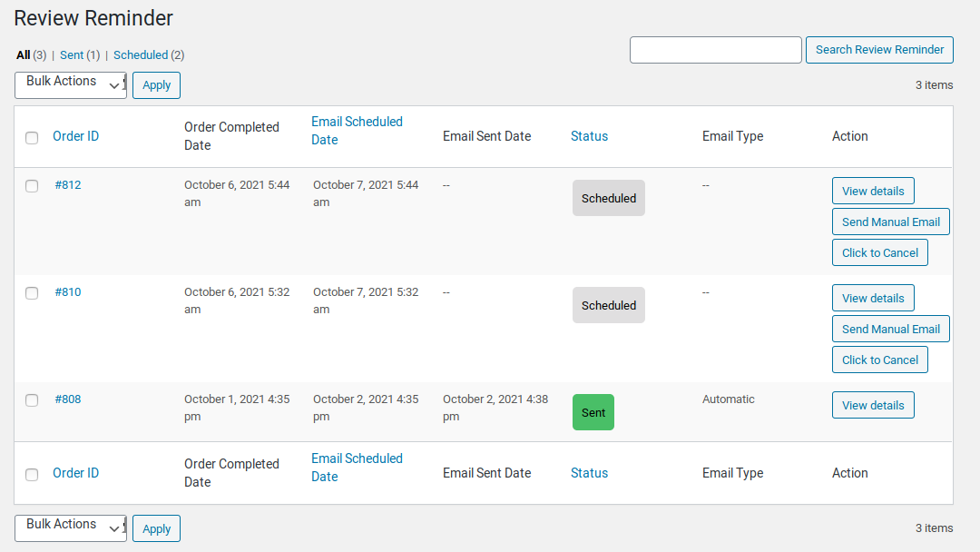Click inside the search input field
980x552 pixels.
(715, 50)
